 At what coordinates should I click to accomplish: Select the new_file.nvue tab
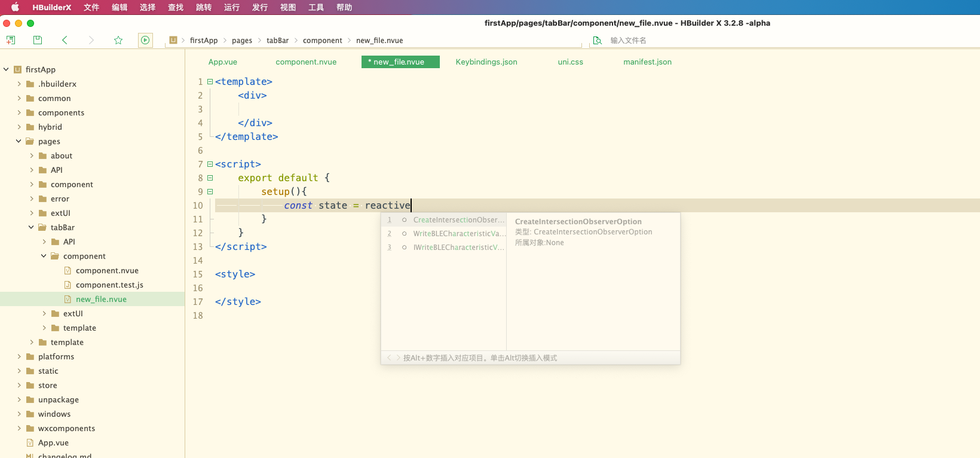pos(400,62)
